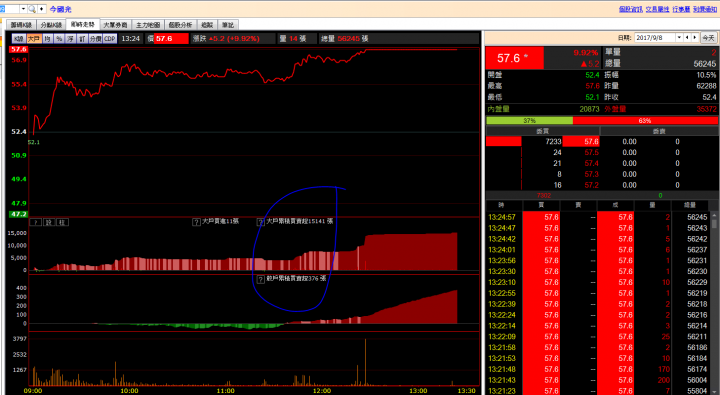Select the real-time trend tab

click(x=83, y=24)
